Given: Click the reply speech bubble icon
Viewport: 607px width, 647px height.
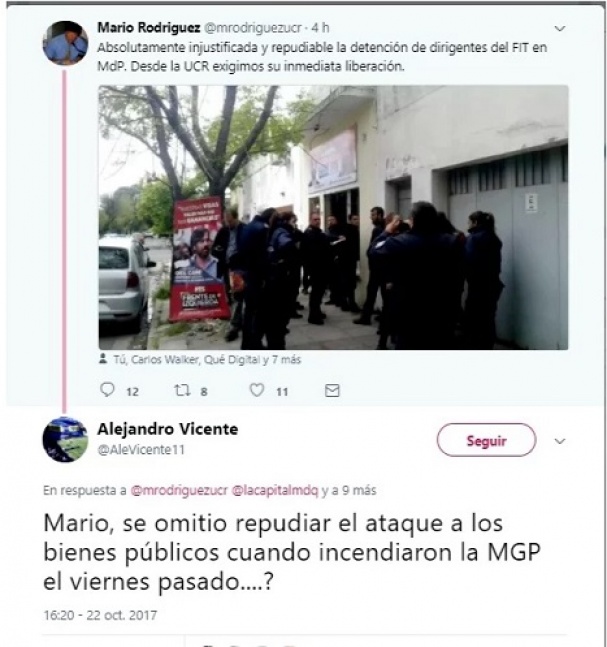Looking at the screenshot, I should point(107,390).
